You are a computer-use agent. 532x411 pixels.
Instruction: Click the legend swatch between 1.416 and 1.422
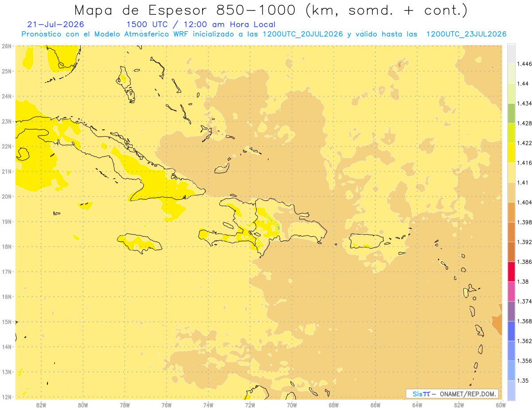click(511, 153)
